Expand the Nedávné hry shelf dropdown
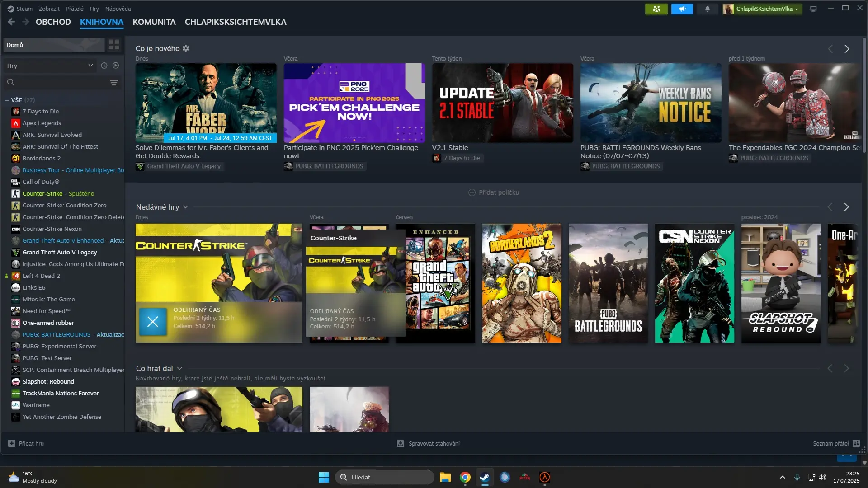 coord(185,207)
